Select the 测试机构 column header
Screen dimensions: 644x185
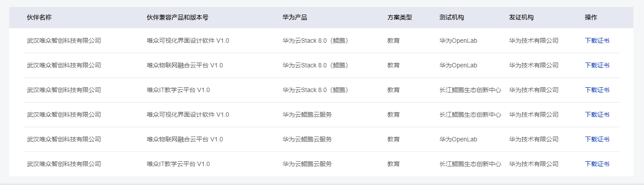tap(452, 18)
